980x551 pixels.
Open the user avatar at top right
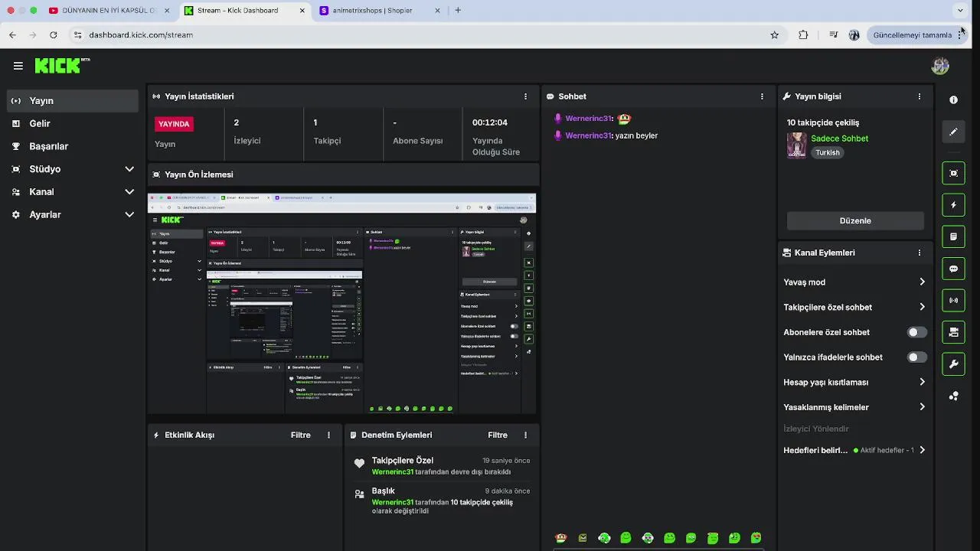pyautogui.click(x=940, y=66)
